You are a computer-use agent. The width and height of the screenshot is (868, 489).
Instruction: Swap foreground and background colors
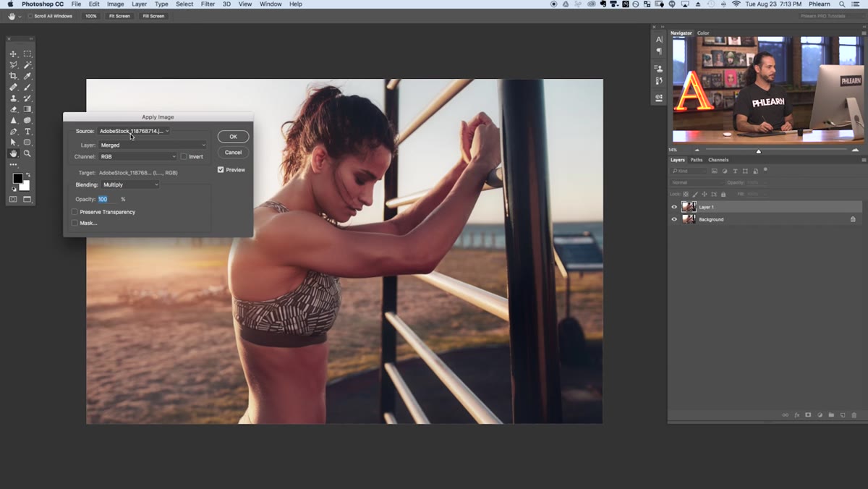[x=27, y=174]
